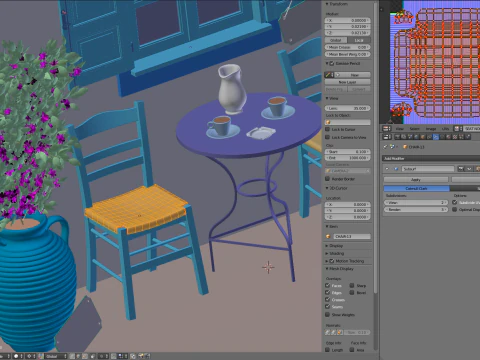
Task: Check the Sharp overlay checkbox
Action: (x=352, y=285)
